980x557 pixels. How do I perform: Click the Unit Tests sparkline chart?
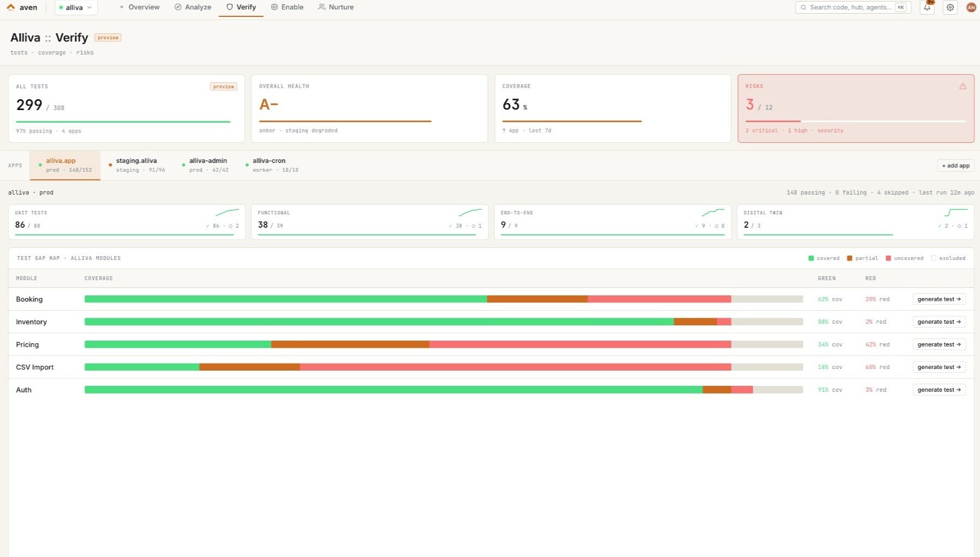227,213
